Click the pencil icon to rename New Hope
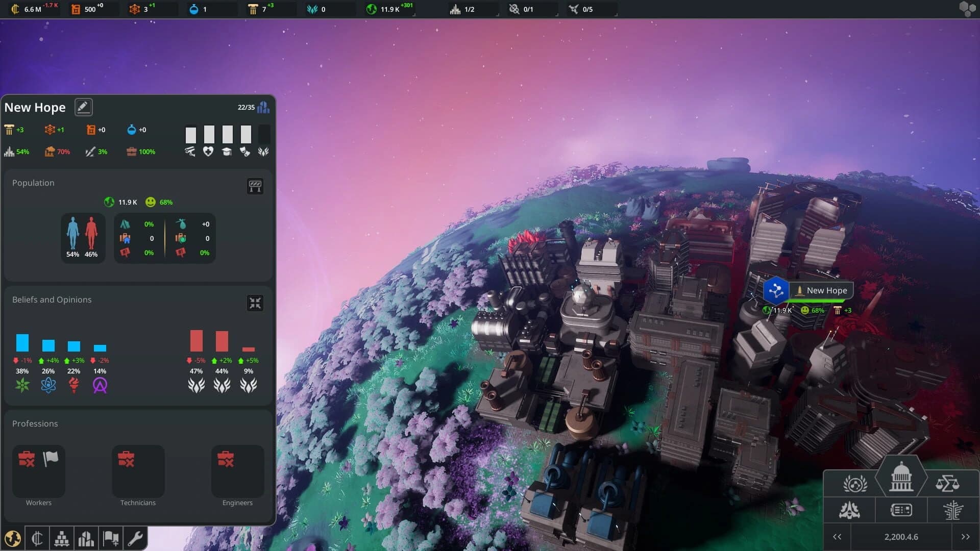The width and height of the screenshot is (980, 551). [x=83, y=107]
